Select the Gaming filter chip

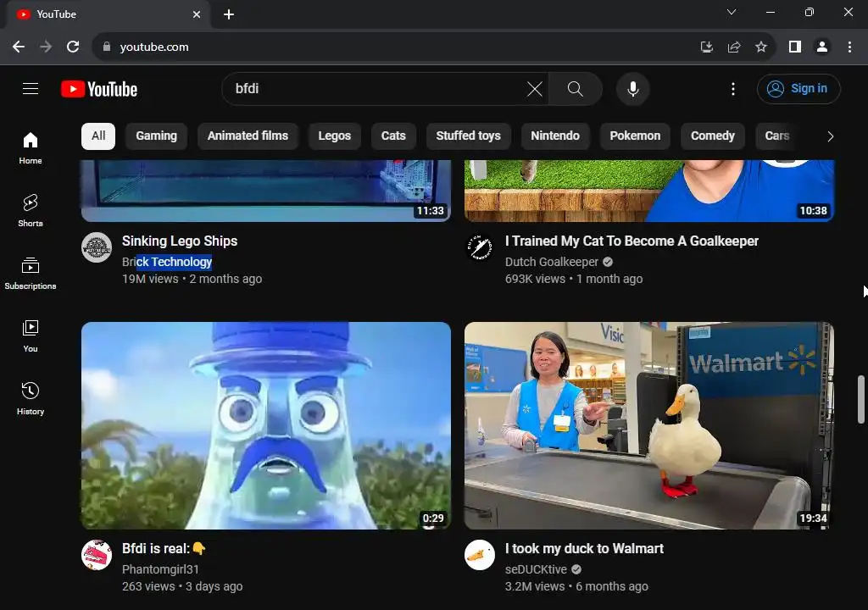tap(157, 136)
